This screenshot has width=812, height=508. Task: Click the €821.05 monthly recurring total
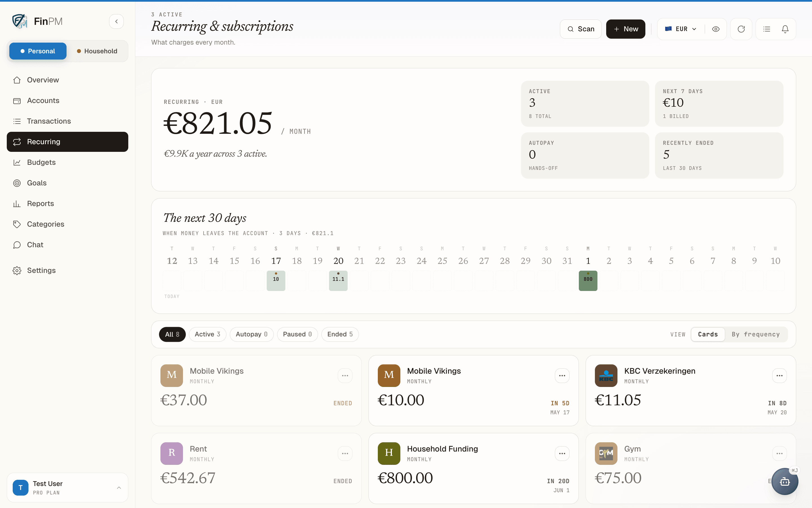pos(217,123)
